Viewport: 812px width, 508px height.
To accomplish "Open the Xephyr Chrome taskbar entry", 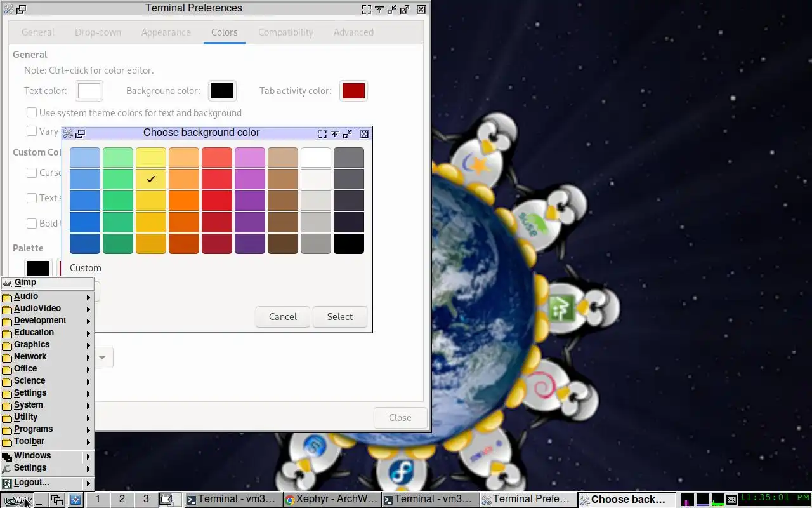I will coord(332,500).
